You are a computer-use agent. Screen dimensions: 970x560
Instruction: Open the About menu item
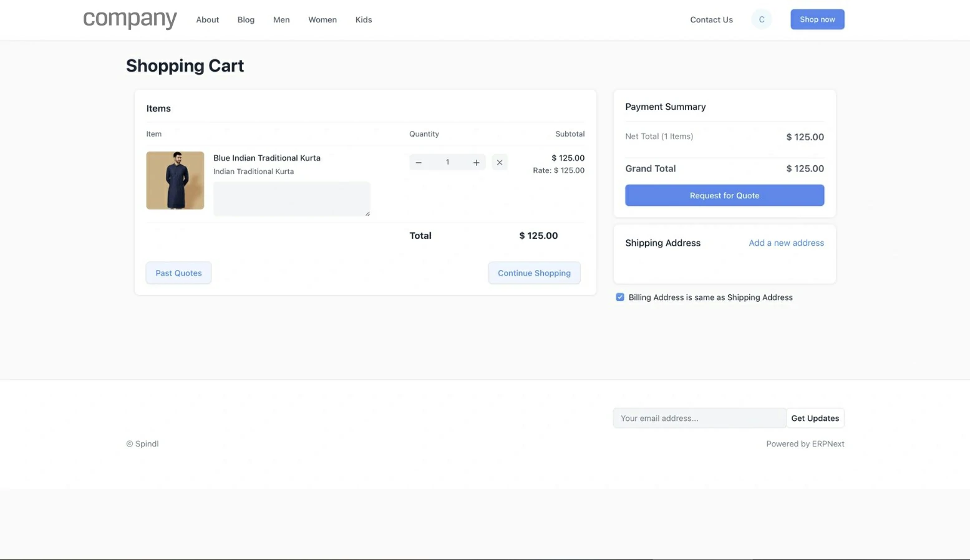207,20
